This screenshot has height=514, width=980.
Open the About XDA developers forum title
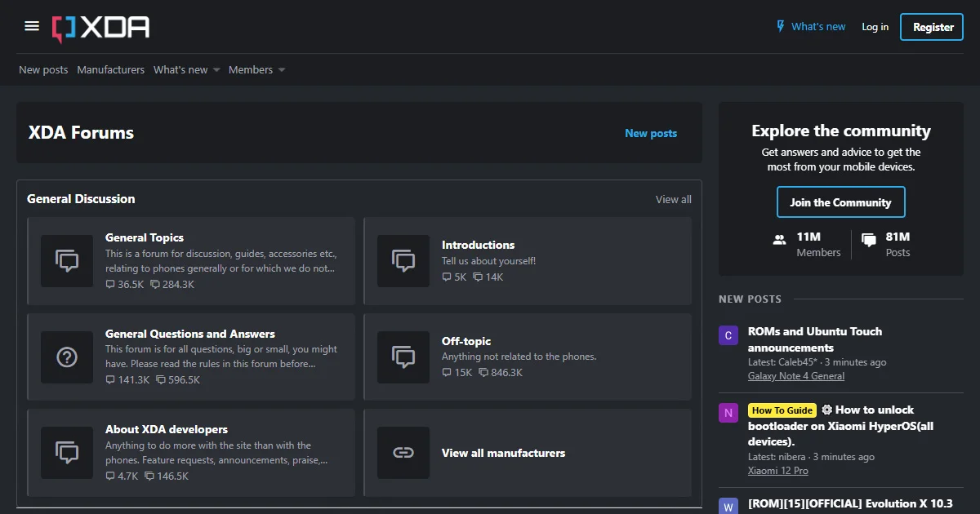pos(167,429)
